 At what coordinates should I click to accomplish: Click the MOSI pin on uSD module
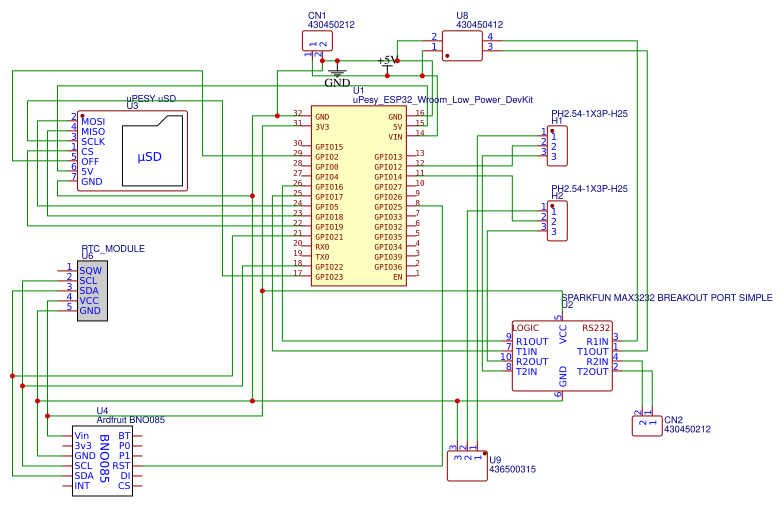click(94, 122)
